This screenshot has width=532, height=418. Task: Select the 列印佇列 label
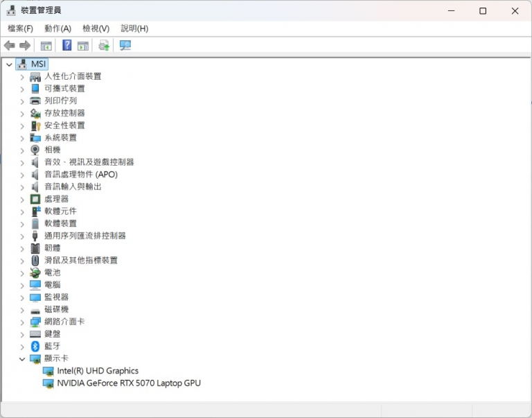tap(60, 101)
